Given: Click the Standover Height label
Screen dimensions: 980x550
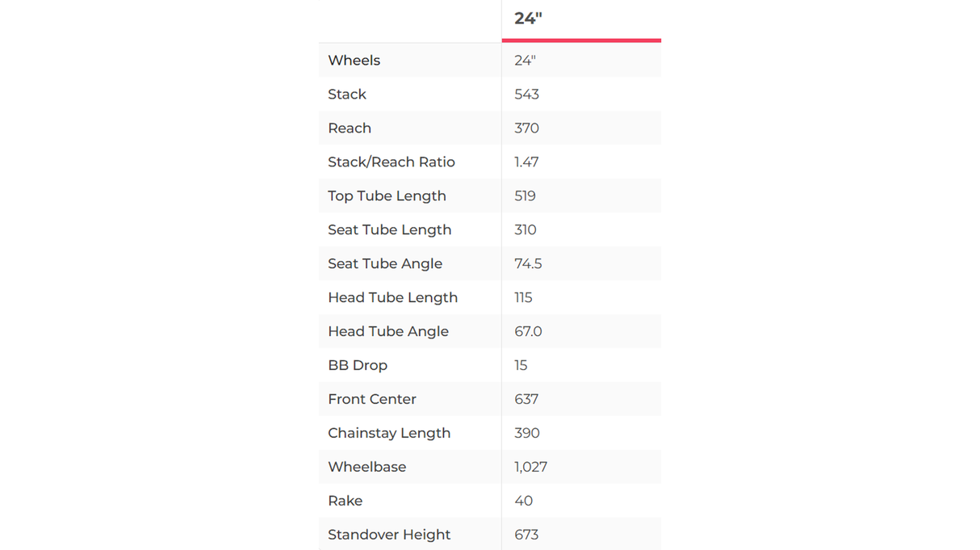Looking at the screenshot, I should (x=389, y=535).
